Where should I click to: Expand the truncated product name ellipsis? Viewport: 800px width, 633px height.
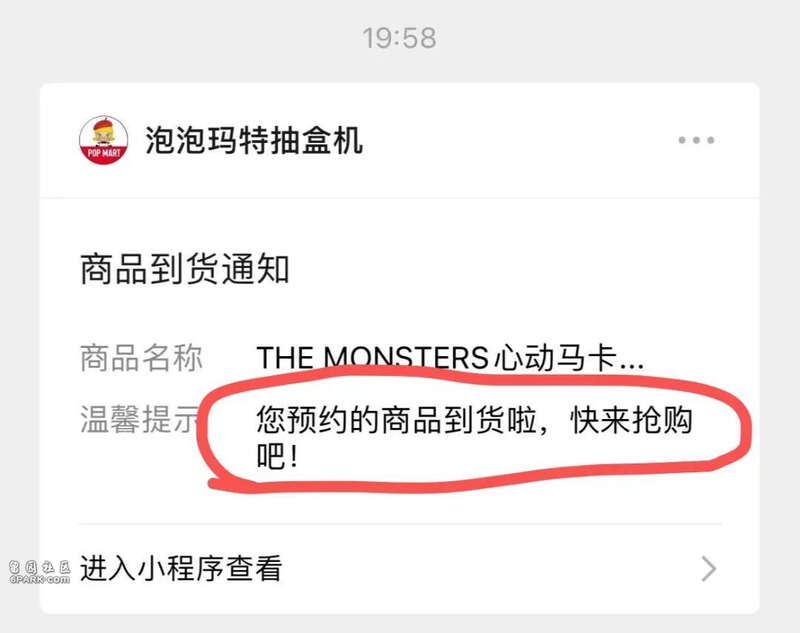coord(632,365)
